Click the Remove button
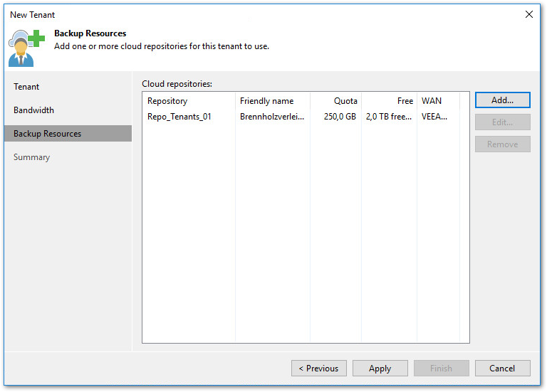Viewport: 547px width, 392px height. click(x=502, y=144)
